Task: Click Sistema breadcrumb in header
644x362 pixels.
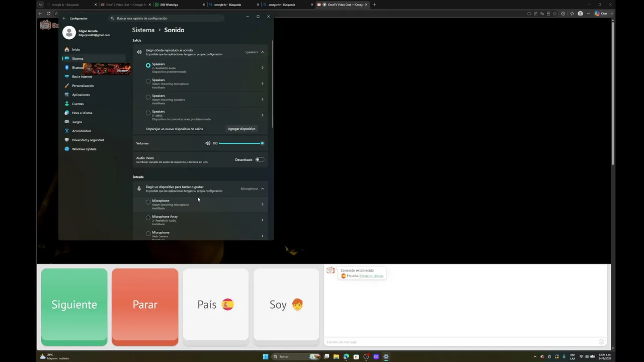Action: pos(143,30)
